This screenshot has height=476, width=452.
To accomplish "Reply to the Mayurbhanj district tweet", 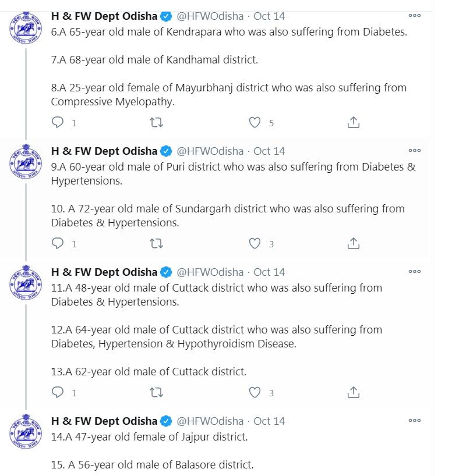I will [x=58, y=123].
